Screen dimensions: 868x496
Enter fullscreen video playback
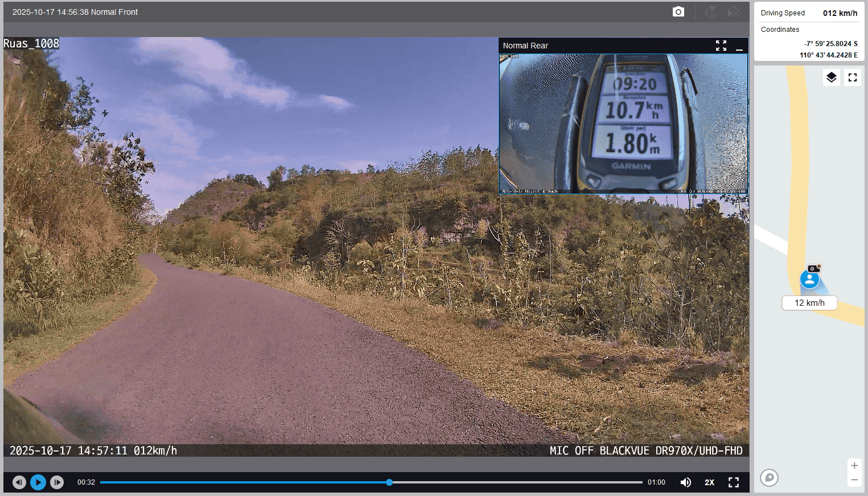734,482
